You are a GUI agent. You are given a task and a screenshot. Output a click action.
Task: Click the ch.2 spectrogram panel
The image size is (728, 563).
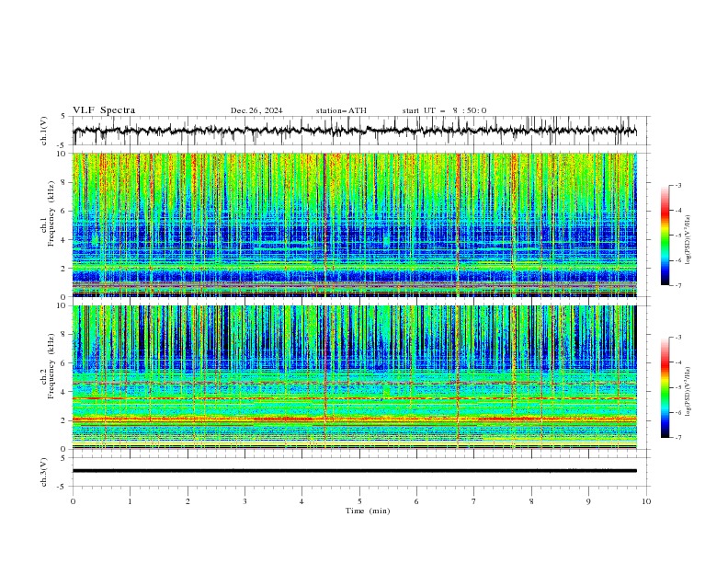(354, 377)
